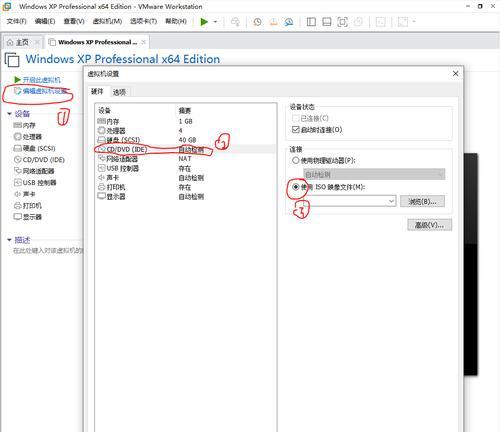500x432 pixels.
Task: Take a snapshot using the clock toolbar icon
Action: 257,22
